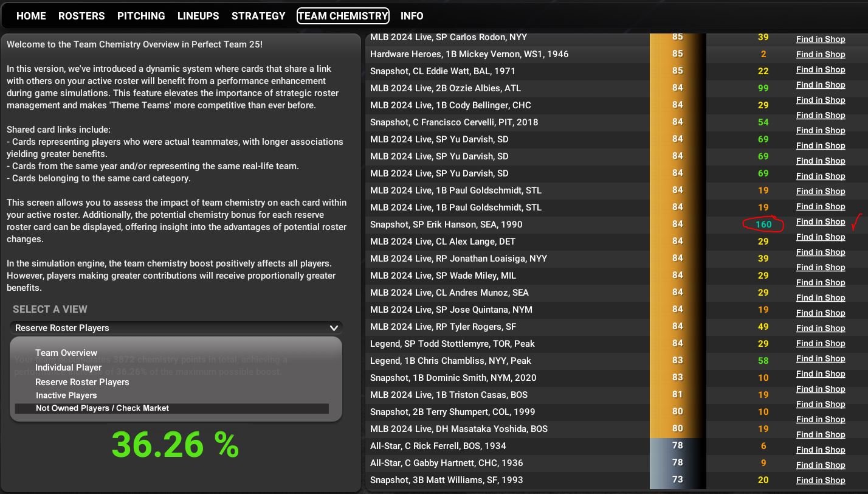This screenshot has height=494, width=868.
Task: Open the ROSTERS tab
Action: pos(81,16)
